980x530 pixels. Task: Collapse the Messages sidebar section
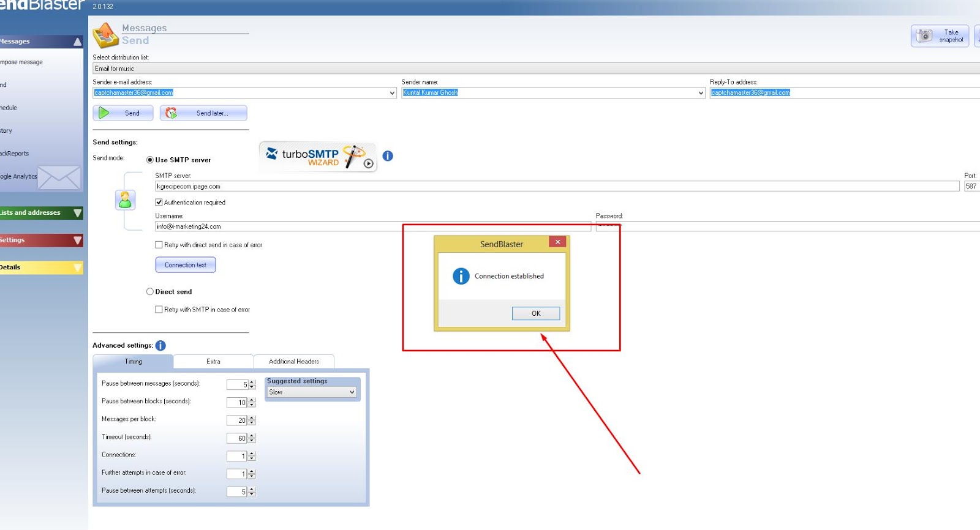point(77,42)
